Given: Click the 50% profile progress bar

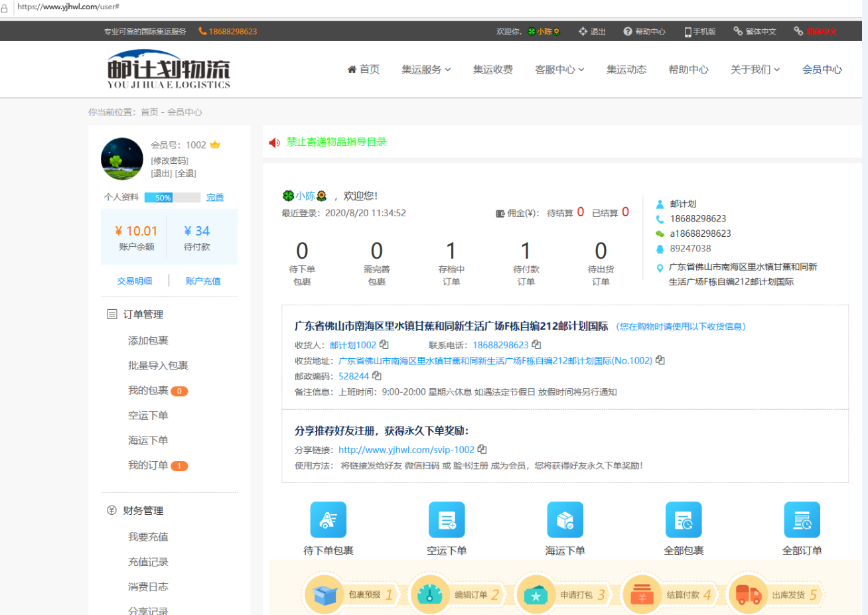Looking at the screenshot, I should tap(173, 197).
